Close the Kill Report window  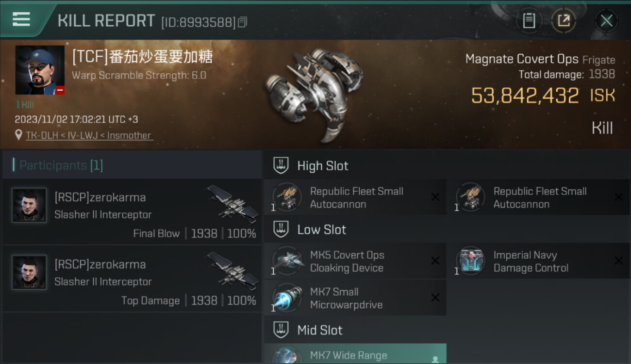[x=606, y=21]
